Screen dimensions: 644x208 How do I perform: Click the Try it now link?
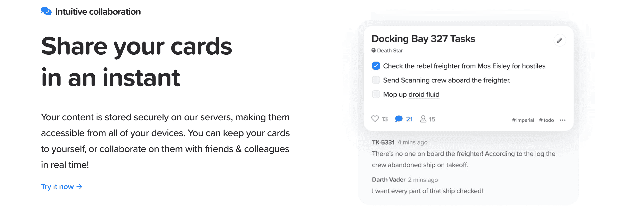pyautogui.click(x=58, y=187)
